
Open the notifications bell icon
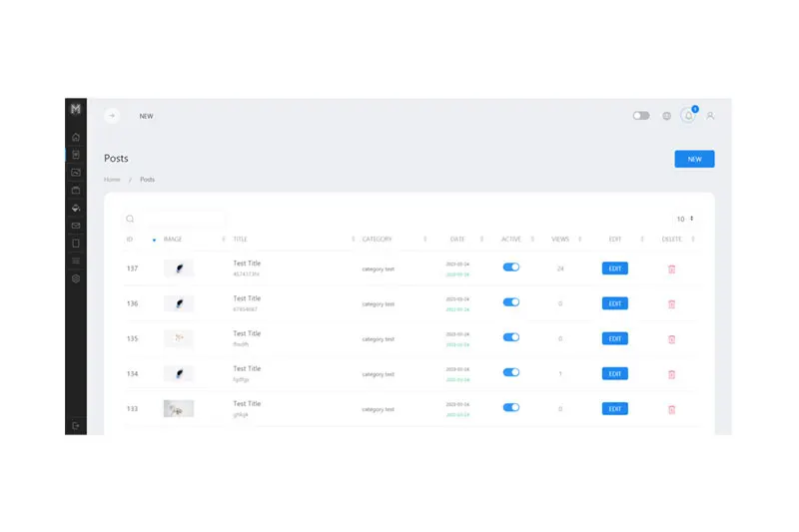coord(688,116)
